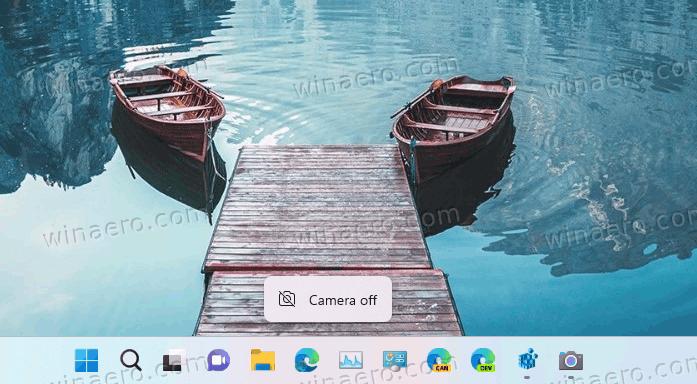
Task: Launch Edge Dev browser
Action: pos(483,360)
